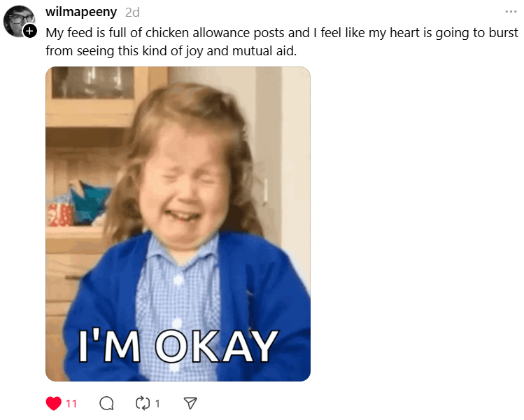This screenshot has width=524, height=420.
Task: Open the three-dot more options menu
Action: (511, 12)
